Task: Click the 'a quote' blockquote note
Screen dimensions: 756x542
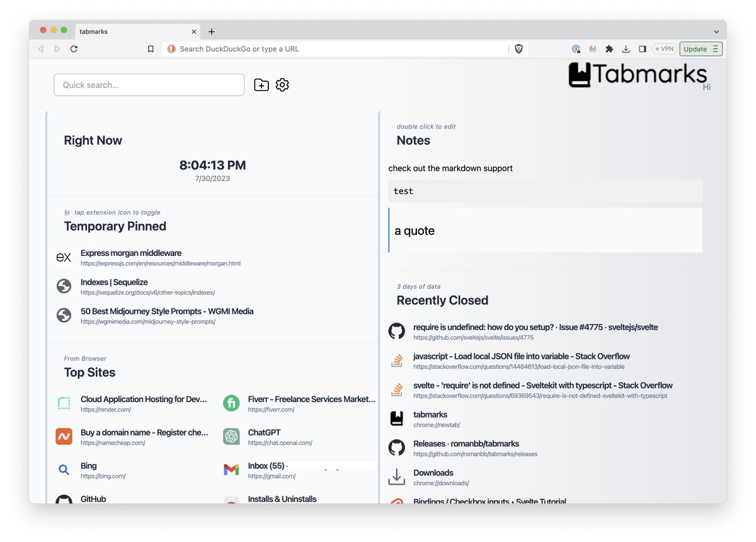Action: pyautogui.click(x=546, y=231)
